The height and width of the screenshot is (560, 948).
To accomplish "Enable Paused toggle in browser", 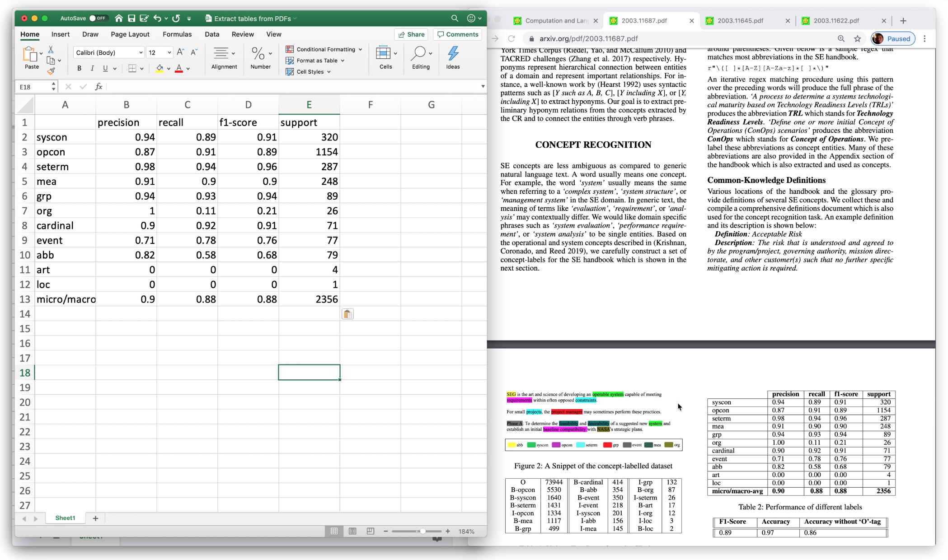I will pyautogui.click(x=899, y=39).
